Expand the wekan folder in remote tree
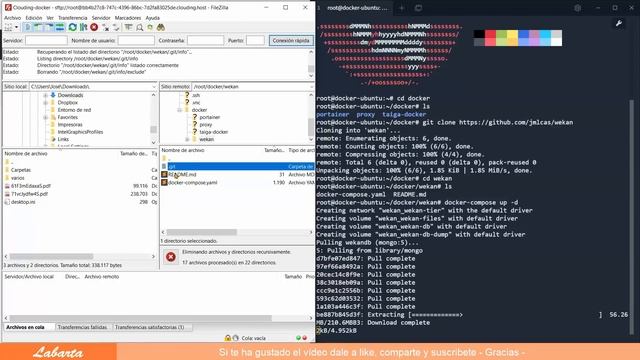 (187, 139)
